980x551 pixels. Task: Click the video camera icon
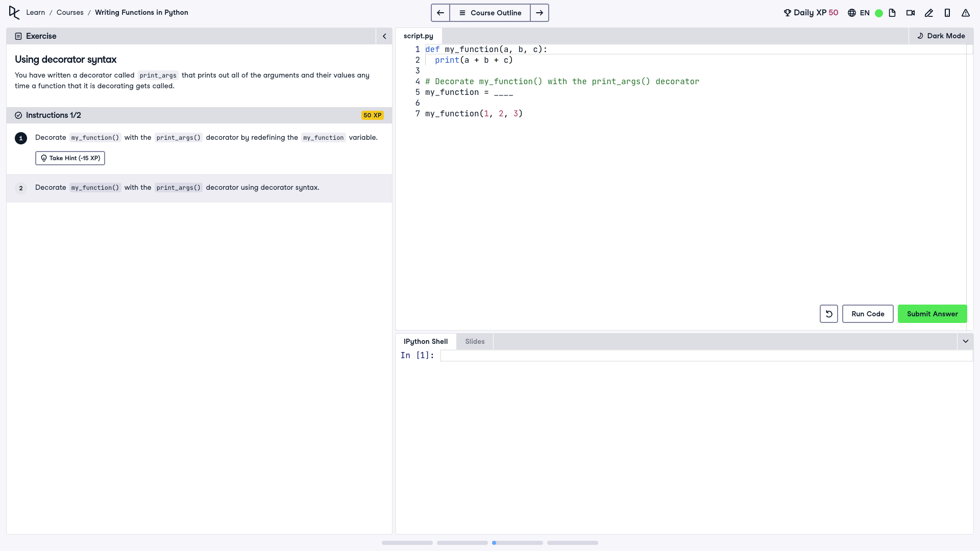click(x=911, y=13)
